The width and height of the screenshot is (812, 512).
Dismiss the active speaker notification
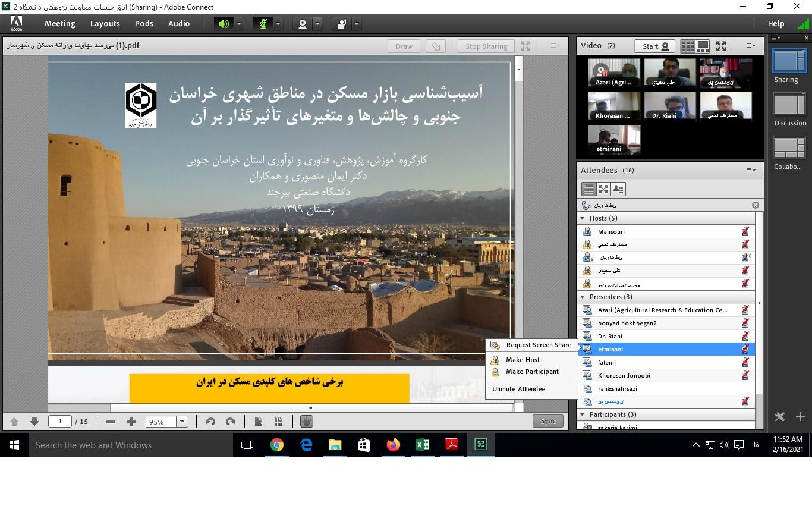pos(756,205)
